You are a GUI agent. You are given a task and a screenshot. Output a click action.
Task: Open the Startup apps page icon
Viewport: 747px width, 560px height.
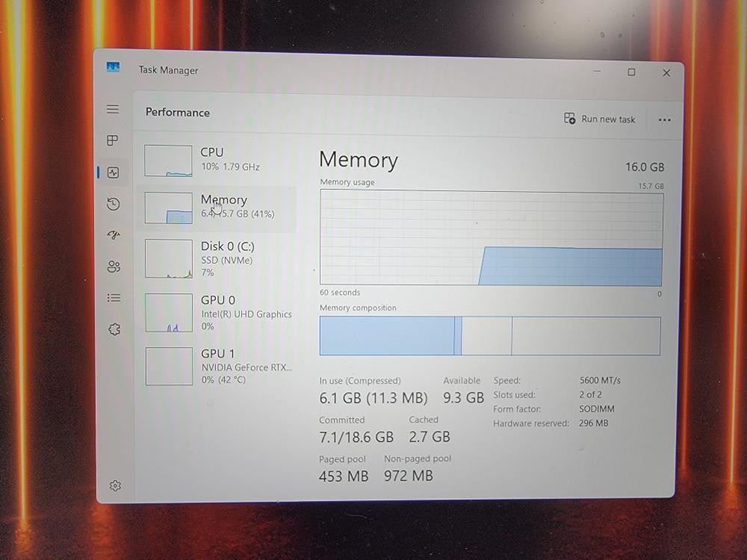pyautogui.click(x=114, y=235)
